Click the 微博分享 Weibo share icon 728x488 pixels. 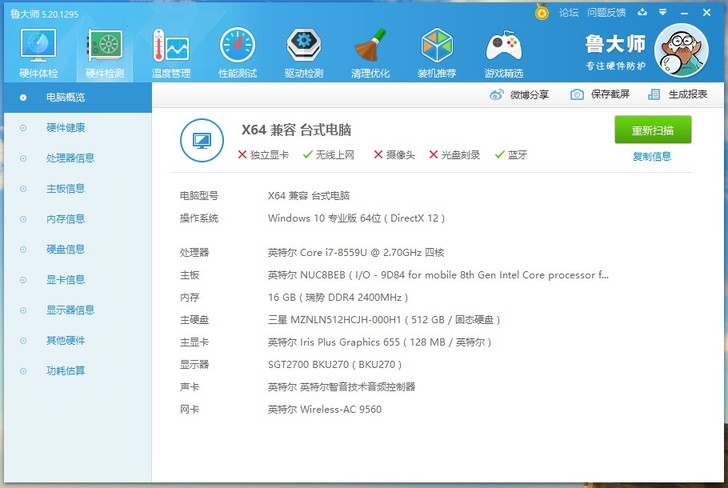point(496,95)
